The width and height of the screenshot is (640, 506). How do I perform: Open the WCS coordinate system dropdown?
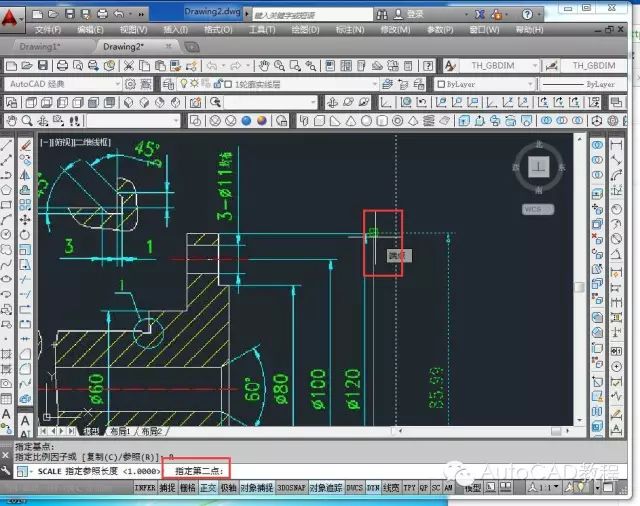pos(538,209)
